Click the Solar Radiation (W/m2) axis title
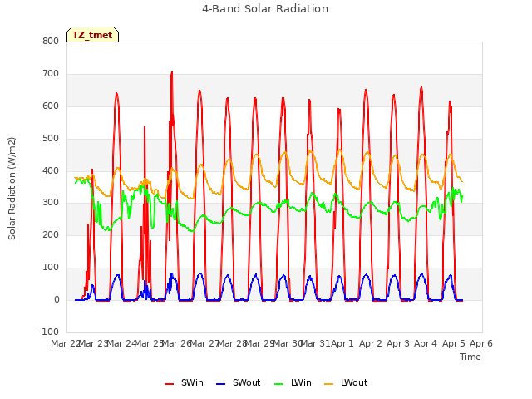The height and width of the screenshot is (399, 532). click(12, 189)
